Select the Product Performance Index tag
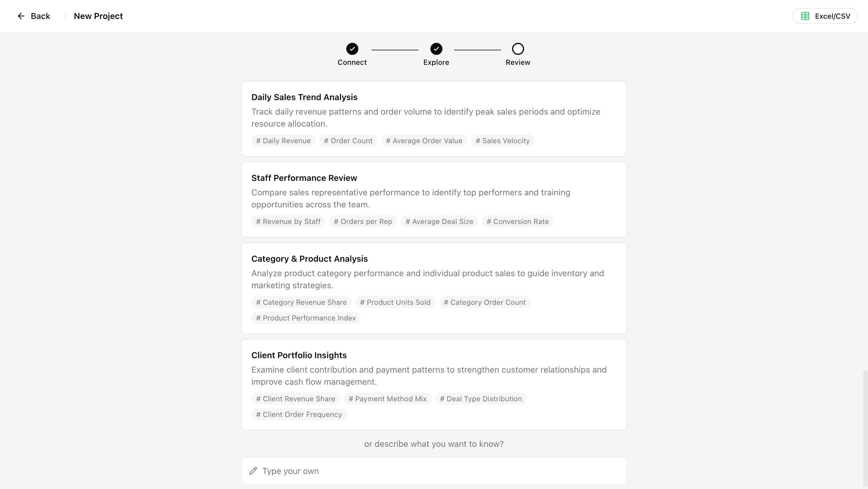The image size is (868, 489). [x=306, y=318]
